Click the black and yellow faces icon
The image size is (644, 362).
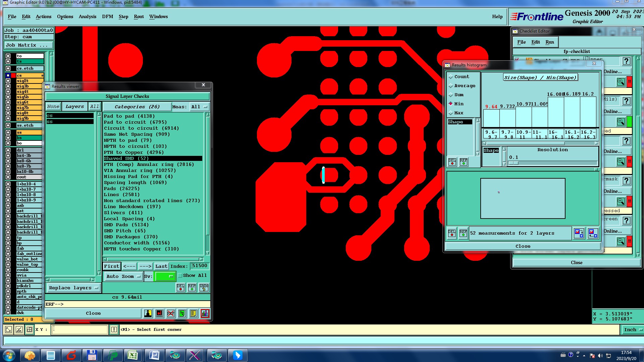tap(148, 313)
